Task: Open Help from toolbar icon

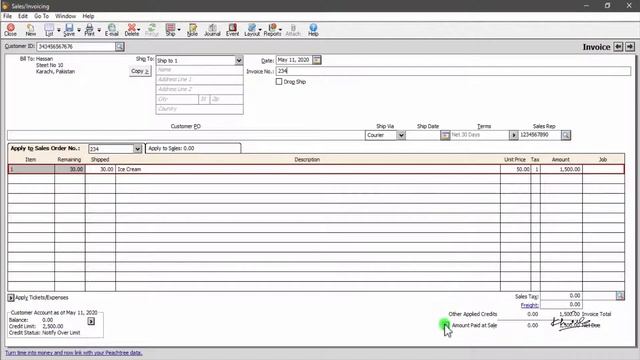Action: pyautogui.click(x=313, y=30)
